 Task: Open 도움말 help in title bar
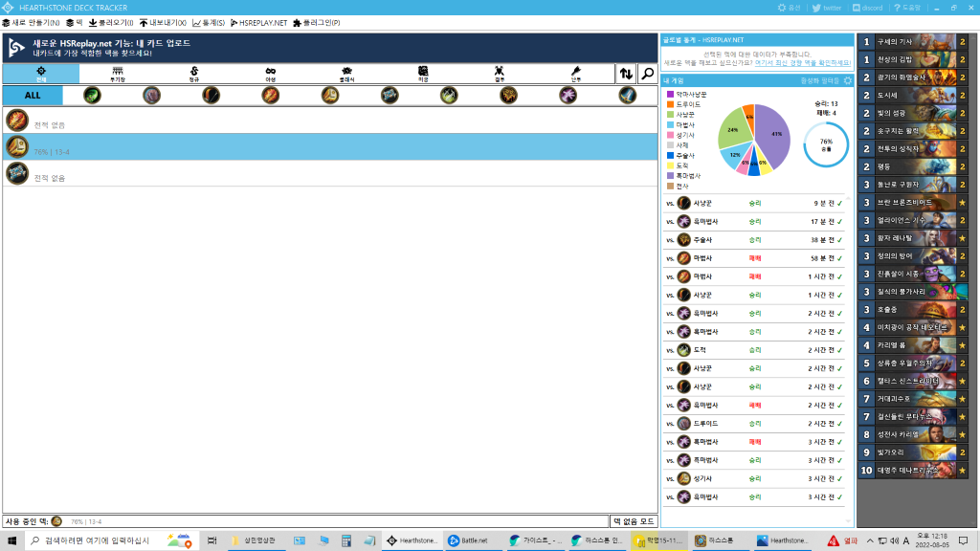coord(907,8)
